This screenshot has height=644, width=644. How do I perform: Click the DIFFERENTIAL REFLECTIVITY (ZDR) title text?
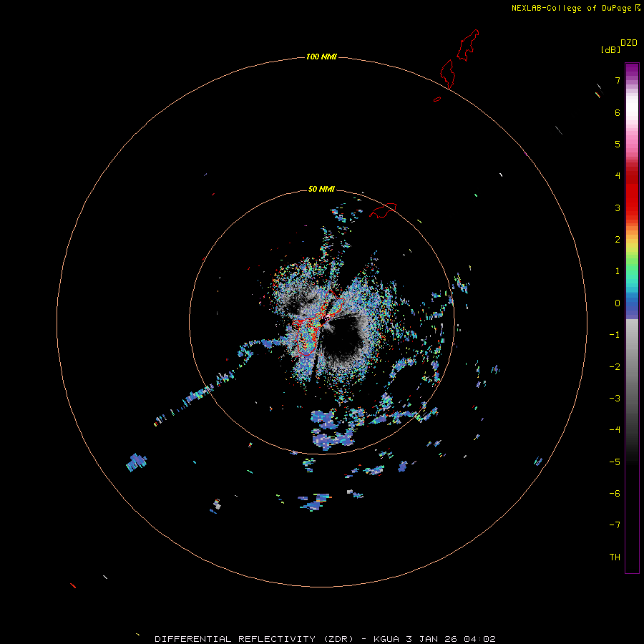point(254,639)
